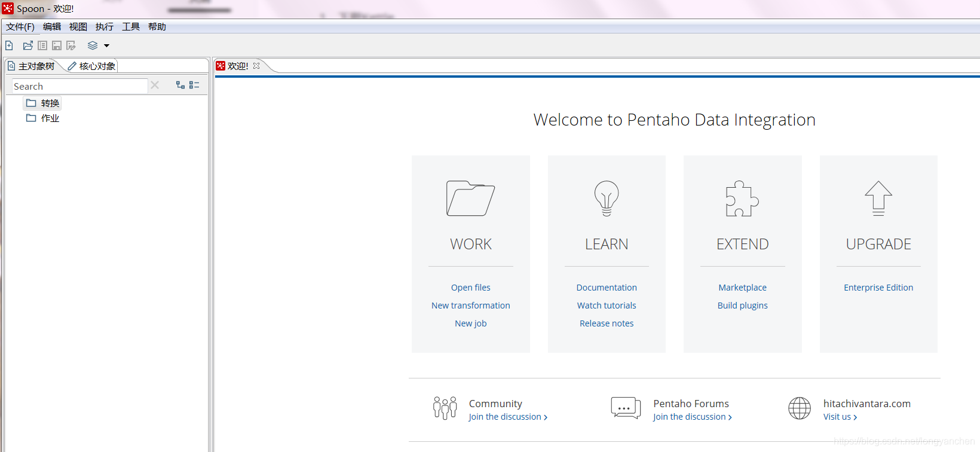Open the 编辑 menu
This screenshot has height=452, width=980.
pos(52,26)
